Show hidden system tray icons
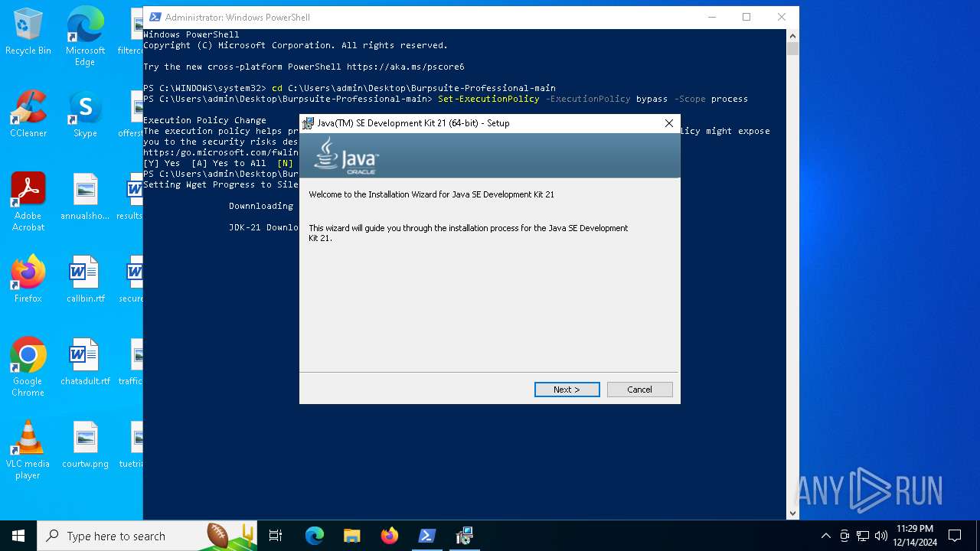The height and width of the screenshot is (551, 980). [x=825, y=536]
